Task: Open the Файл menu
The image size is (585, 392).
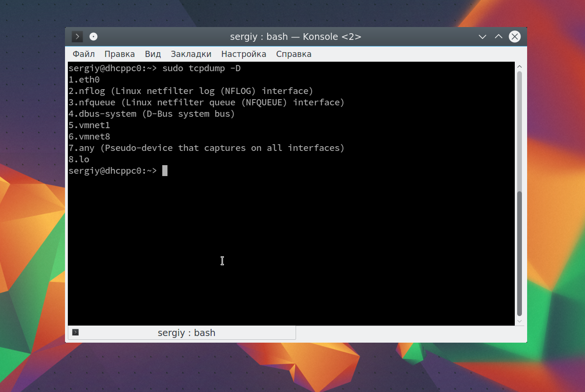Action: coord(84,54)
